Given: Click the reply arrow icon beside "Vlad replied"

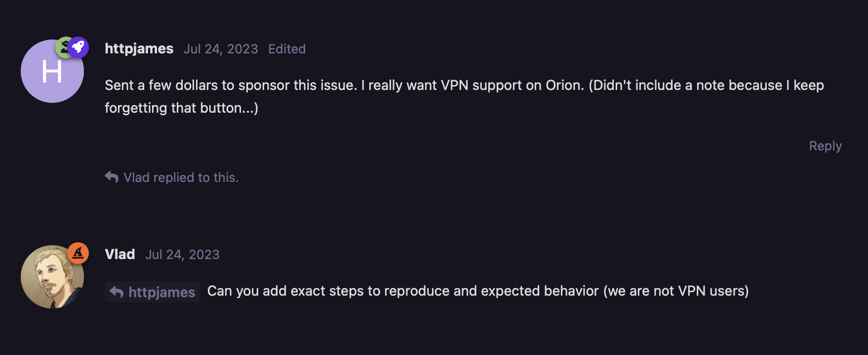Looking at the screenshot, I should 112,177.
